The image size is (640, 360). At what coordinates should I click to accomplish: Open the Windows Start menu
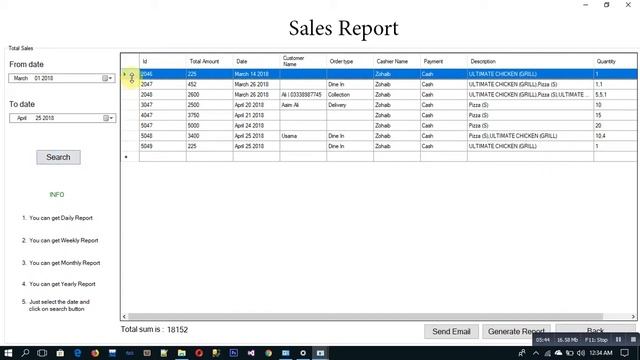pos(8,353)
